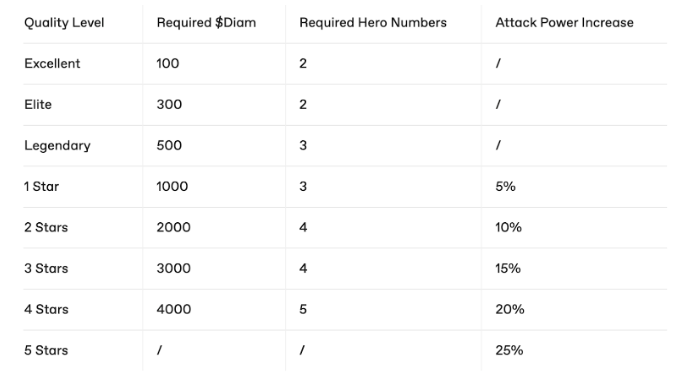Select the Attack Power Increase header
The width and height of the screenshot is (700, 385).
[564, 23]
